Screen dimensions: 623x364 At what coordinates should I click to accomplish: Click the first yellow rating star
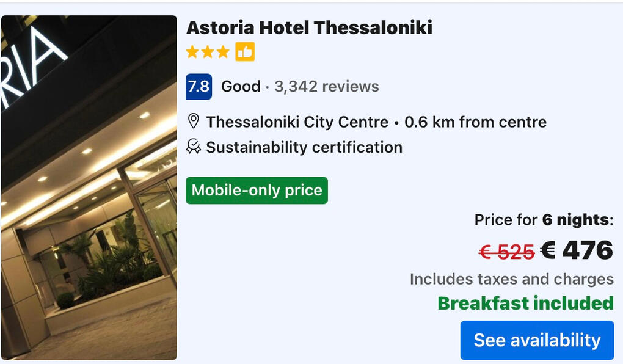coord(192,52)
